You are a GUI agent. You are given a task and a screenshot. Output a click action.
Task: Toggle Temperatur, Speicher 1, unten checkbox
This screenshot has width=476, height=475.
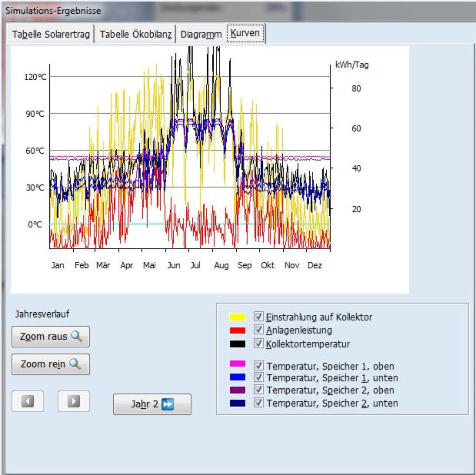click(258, 377)
